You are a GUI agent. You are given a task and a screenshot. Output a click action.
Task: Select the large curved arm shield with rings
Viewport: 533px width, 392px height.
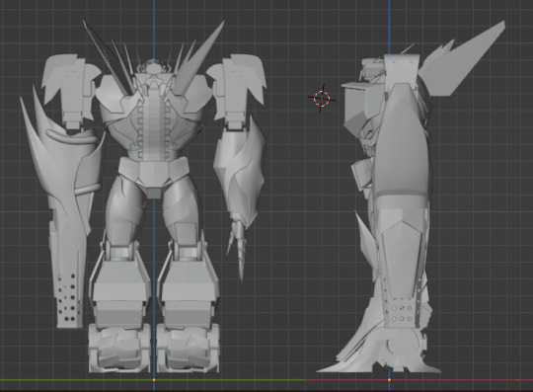[x=64, y=163]
